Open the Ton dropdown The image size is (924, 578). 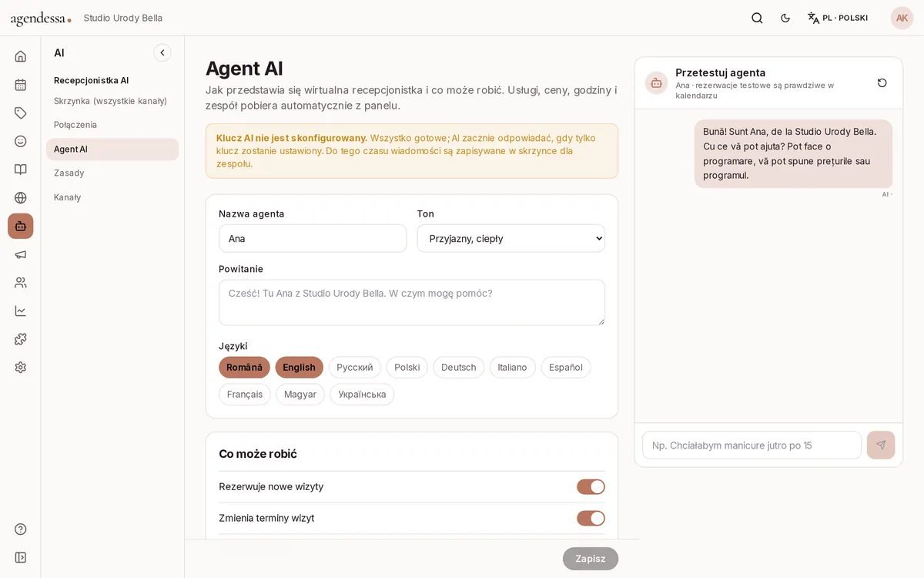click(x=511, y=239)
